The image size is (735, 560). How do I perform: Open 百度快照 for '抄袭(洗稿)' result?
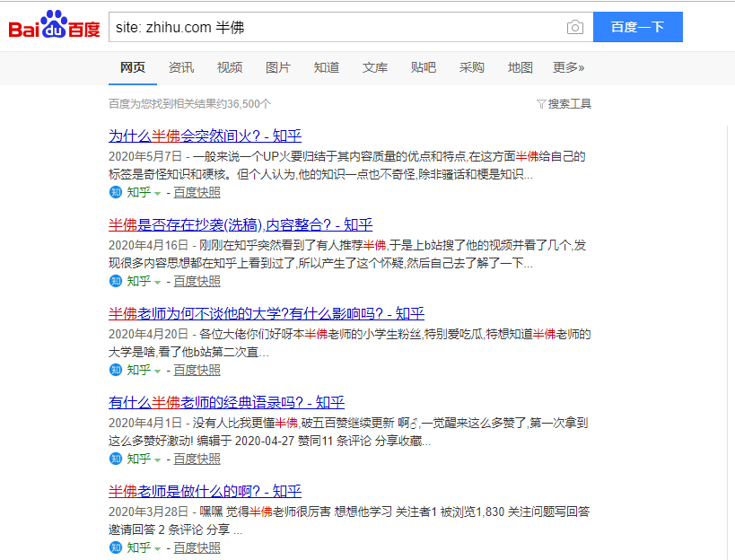click(197, 281)
